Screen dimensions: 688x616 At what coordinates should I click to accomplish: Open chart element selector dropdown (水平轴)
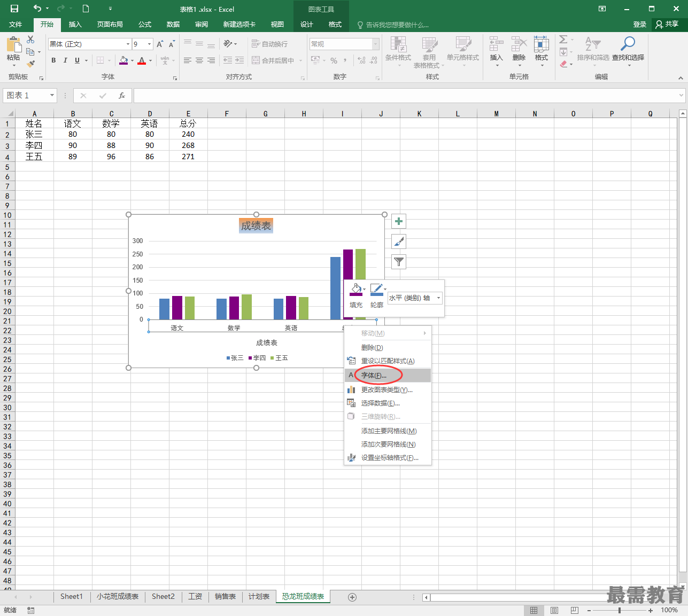[439, 298]
